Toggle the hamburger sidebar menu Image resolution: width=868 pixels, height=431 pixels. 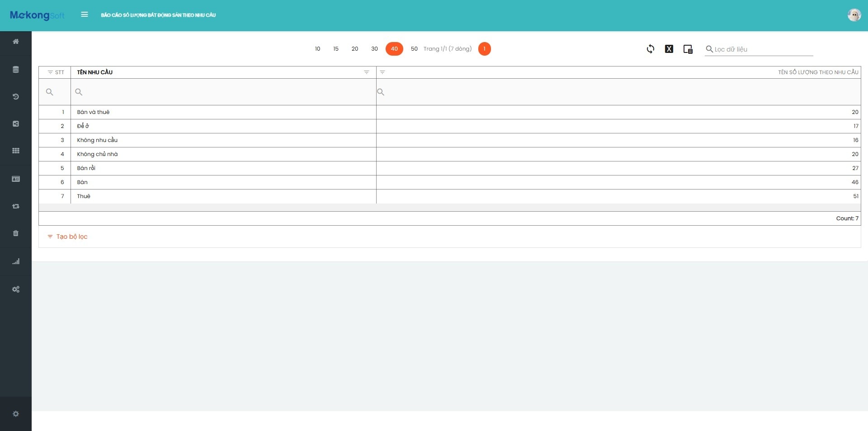pos(85,14)
